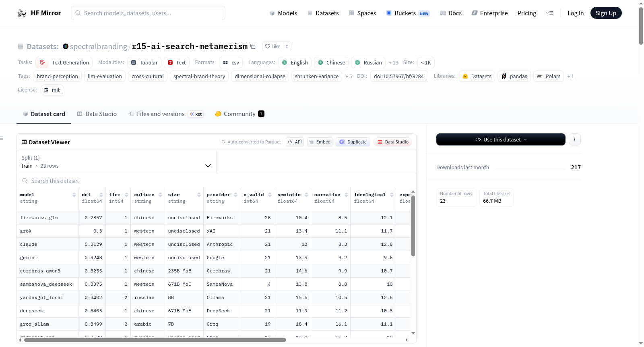Viewport: 644px width, 347px height.
Task: Open the Spaces menu
Action: [x=362, y=13]
